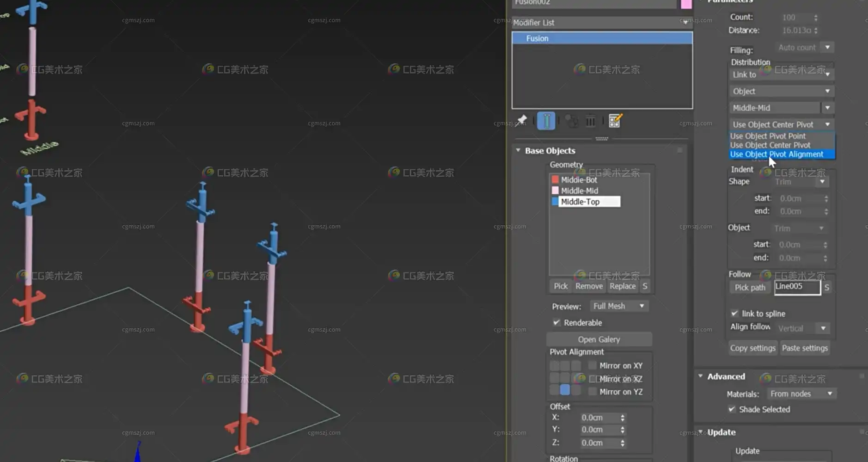This screenshot has width=868, height=462.
Task: Click S button beside Line005 path
Action: coord(827,288)
